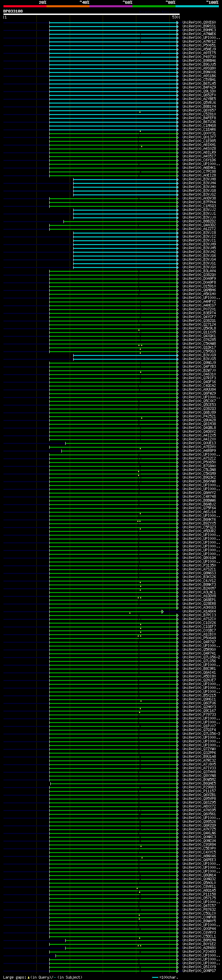Select hit label UniRef100_P49730

click(199, 57)
